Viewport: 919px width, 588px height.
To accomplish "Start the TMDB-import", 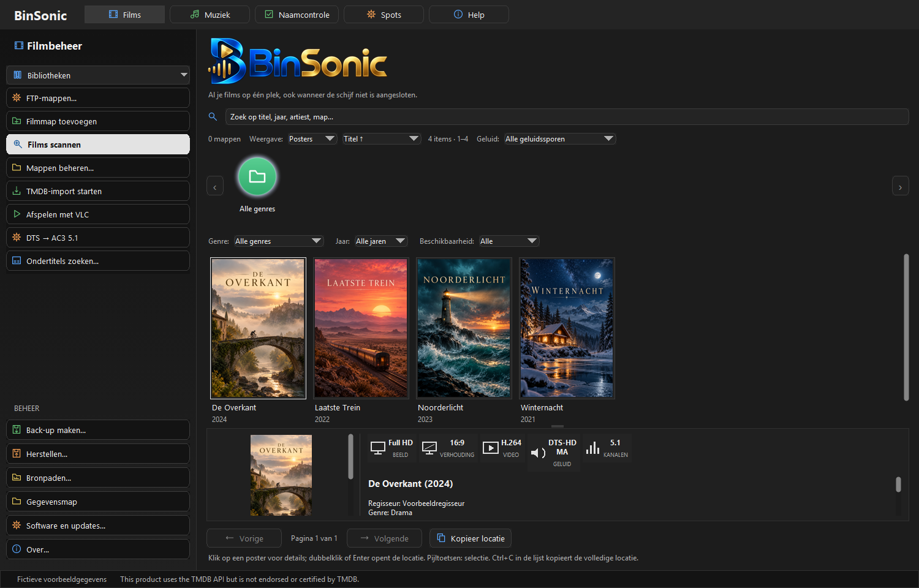I will click(x=98, y=191).
